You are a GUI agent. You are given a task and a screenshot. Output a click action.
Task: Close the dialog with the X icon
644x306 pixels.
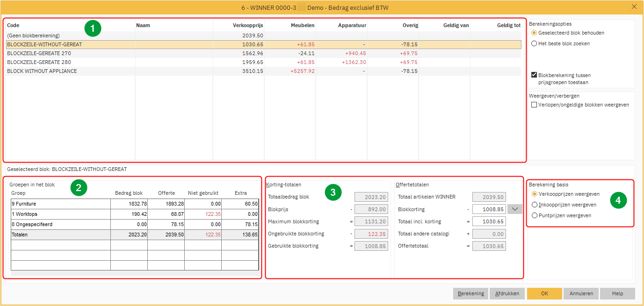tap(634, 7)
